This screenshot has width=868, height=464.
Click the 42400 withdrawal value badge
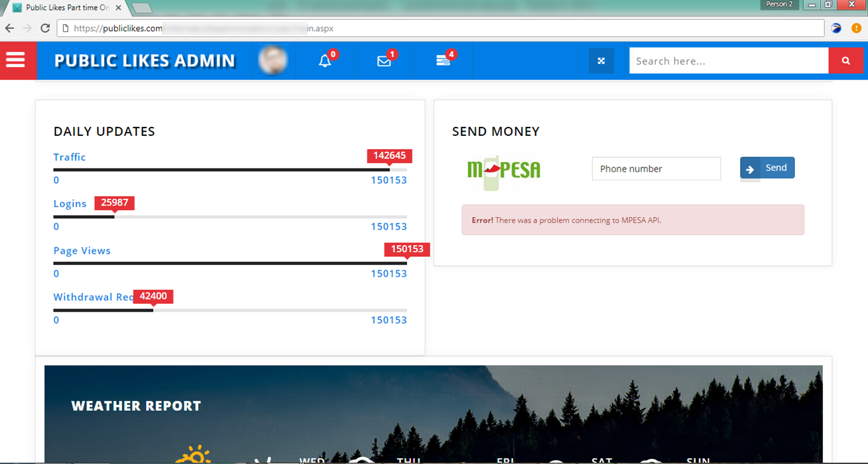click(x=153, y=296)
